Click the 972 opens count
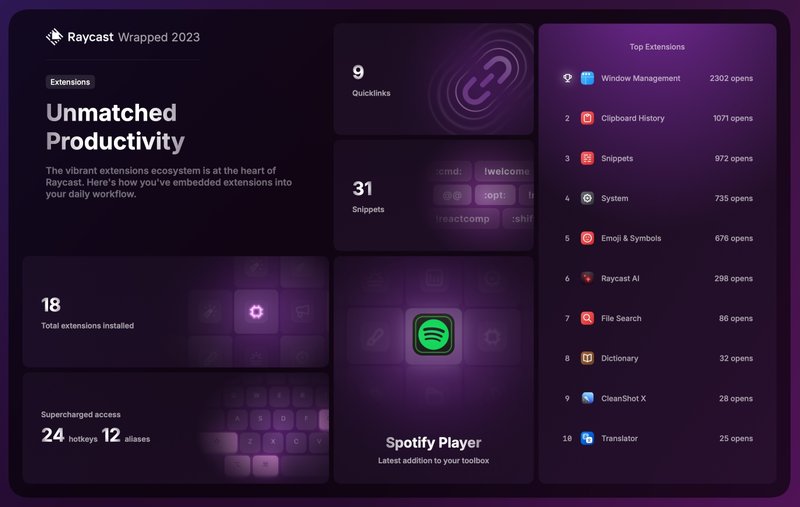The width and height of the screenshot is (800, 507). click(x=734, y=158)
